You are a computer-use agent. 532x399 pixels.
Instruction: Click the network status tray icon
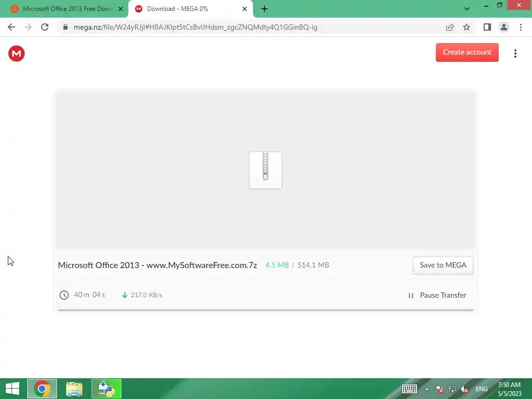[452, 389]
